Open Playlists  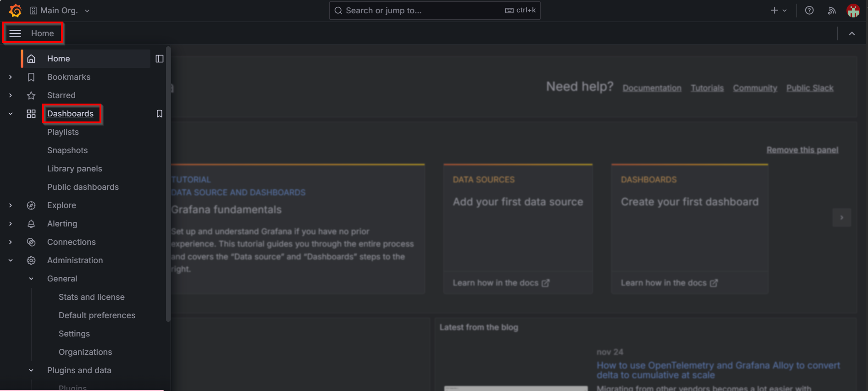[63, 132]
